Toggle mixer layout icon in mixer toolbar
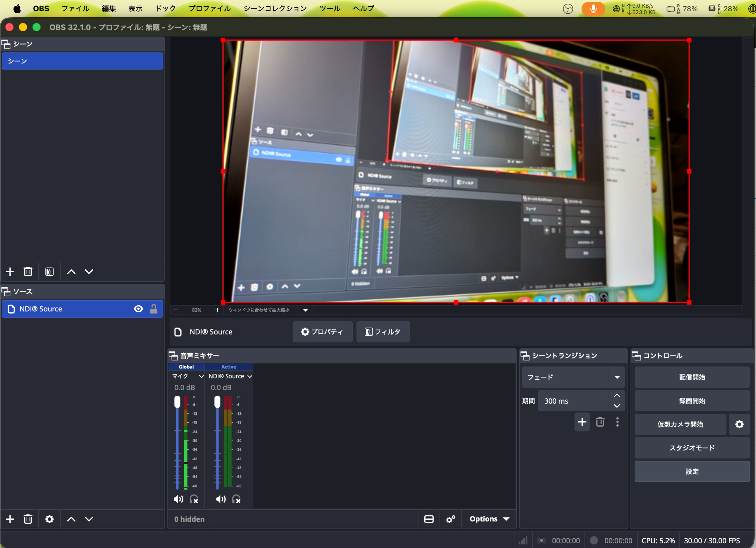756x548 pixels. point(429,519)
